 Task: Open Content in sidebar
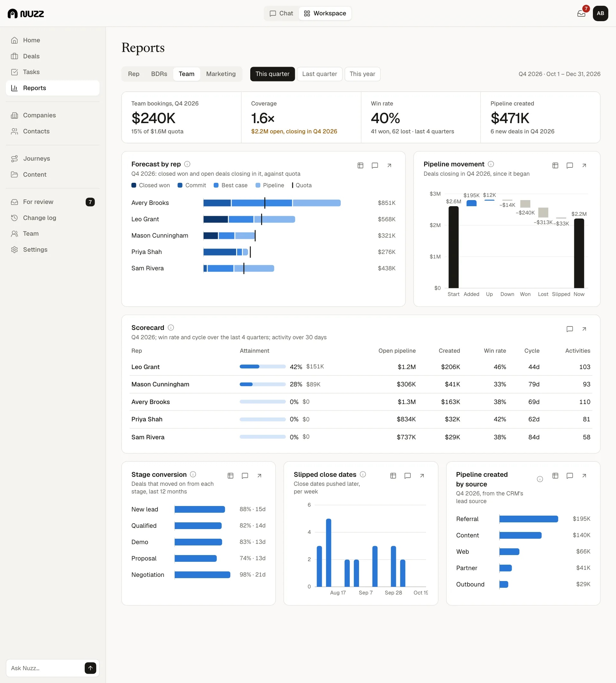(53, 174)
